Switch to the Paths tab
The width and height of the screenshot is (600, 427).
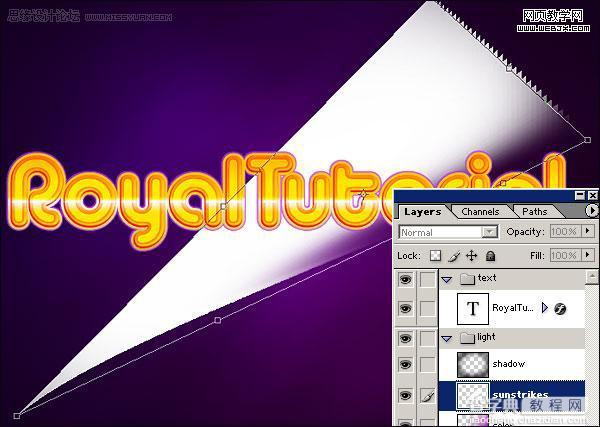coord(535,212)
